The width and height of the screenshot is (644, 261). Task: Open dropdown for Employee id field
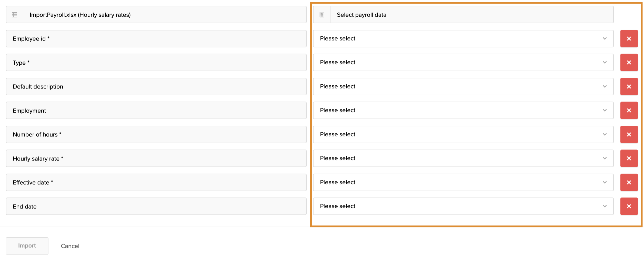[x=463, y=38]
